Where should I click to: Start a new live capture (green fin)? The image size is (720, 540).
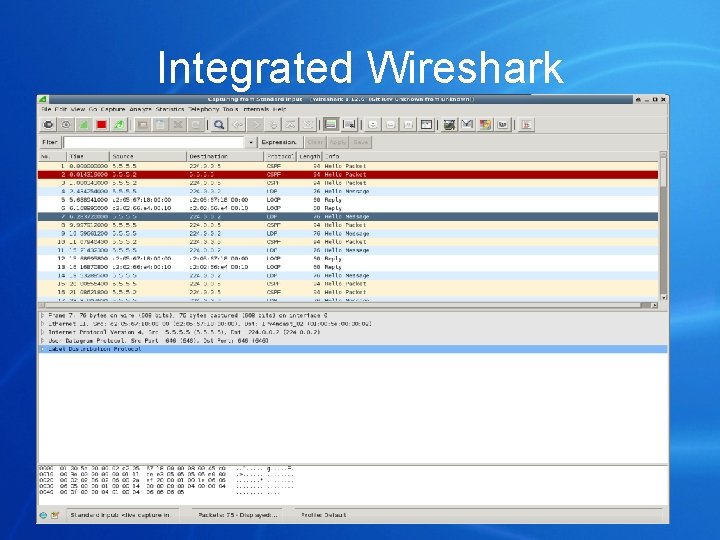tap(84, 124)
